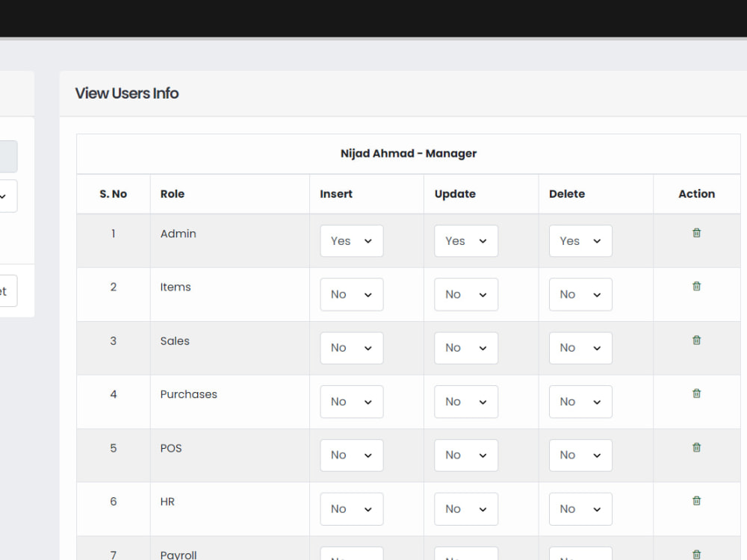Click the trash icon in Payroll row
Image resolution: width=747 pixels, height=560 pixels.
[696, 554]
